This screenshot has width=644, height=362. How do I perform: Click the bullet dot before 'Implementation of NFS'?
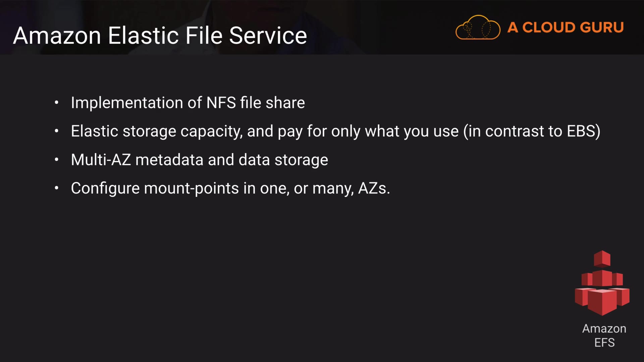pos(56,103)
